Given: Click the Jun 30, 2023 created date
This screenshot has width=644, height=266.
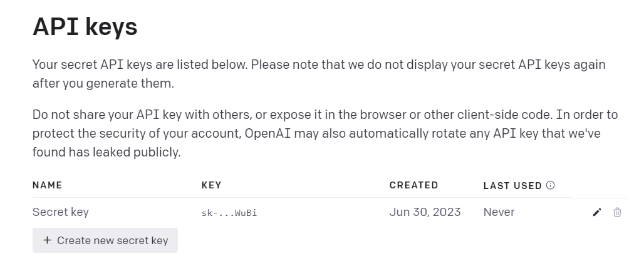Looking at the screenshot, I should (425, 212).
